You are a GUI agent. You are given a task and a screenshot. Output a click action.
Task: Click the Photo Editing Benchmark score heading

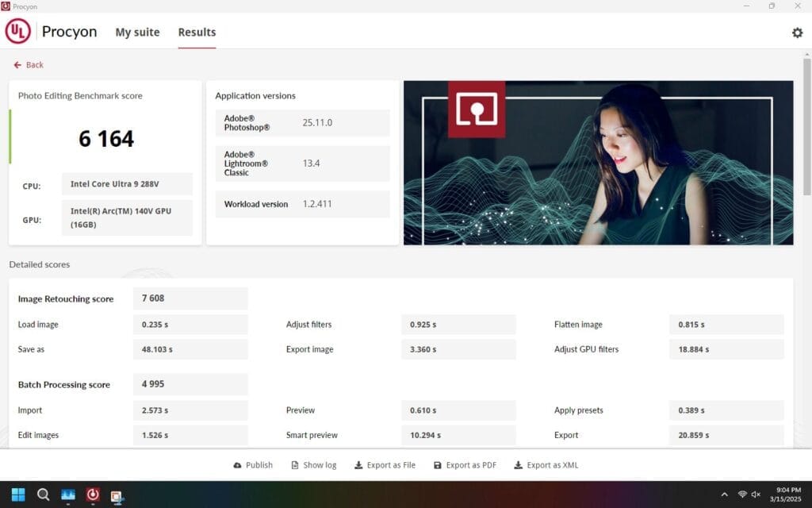coord(80,96)
